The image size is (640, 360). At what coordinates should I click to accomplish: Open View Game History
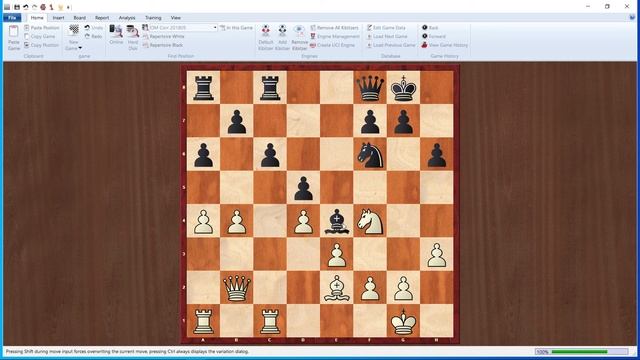coord(444,45)
